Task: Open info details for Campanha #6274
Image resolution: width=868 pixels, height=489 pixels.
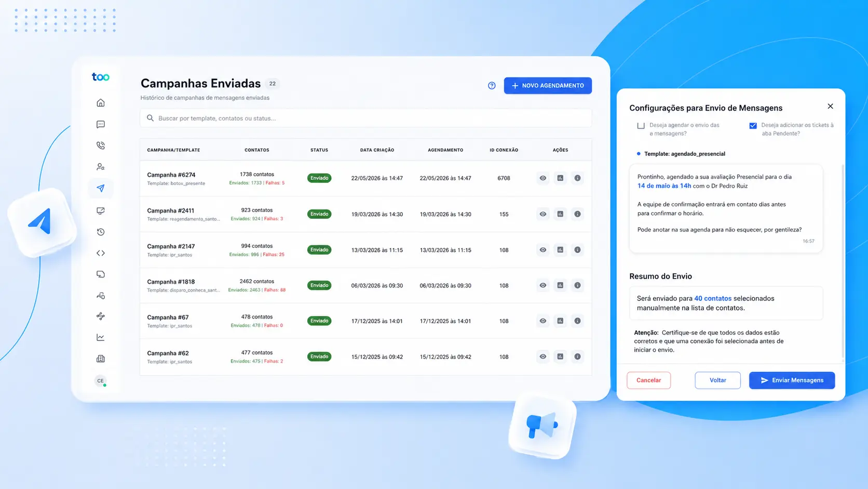Action: pos(577,178)
